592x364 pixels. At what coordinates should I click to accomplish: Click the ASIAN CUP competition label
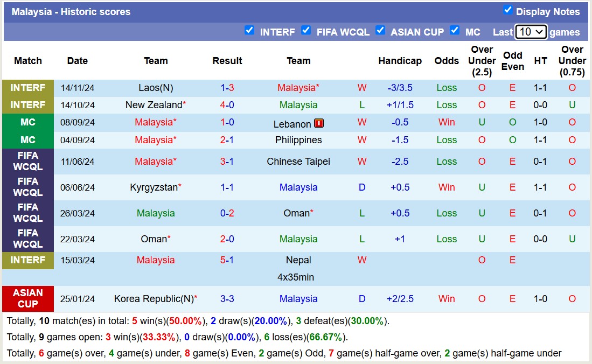28,298
